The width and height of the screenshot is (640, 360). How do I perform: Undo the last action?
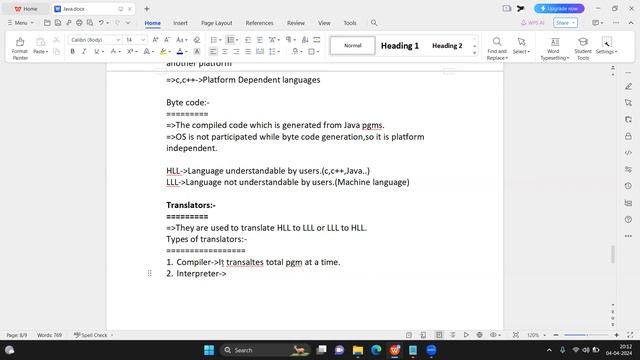coord(101,23)
